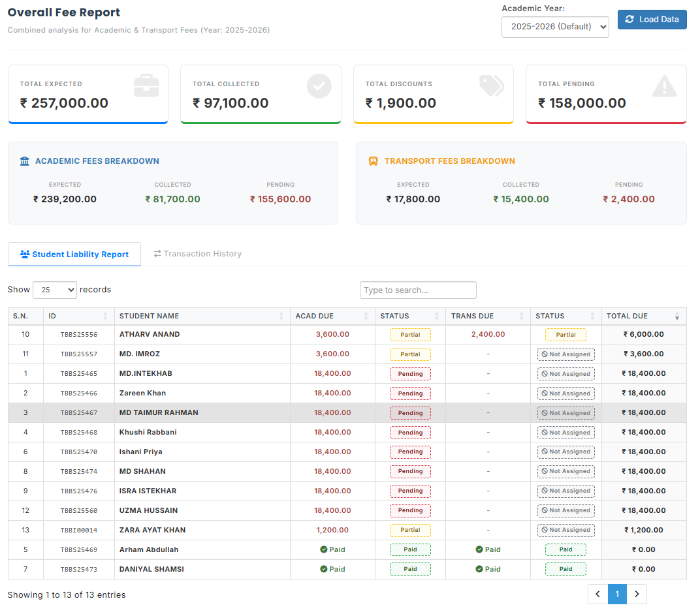The image size is (700, 616).
Task: Click the warning triangle icon on Total Pending card
Action: click(x=664, y=85)
